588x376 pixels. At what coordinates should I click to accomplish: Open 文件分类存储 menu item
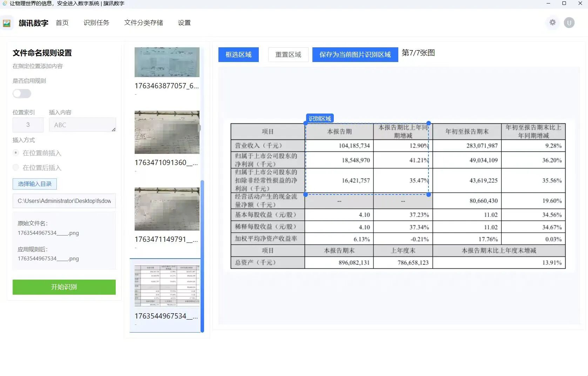[143, 23]
